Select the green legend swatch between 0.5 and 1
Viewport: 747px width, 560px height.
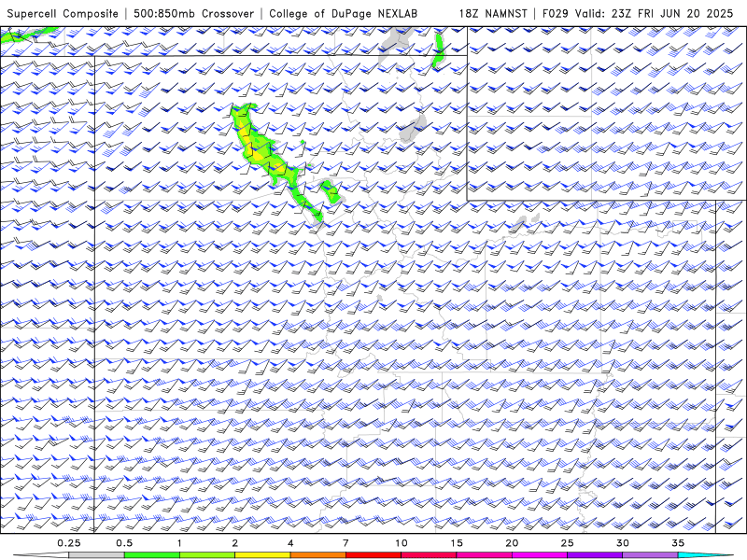point(152,555)
